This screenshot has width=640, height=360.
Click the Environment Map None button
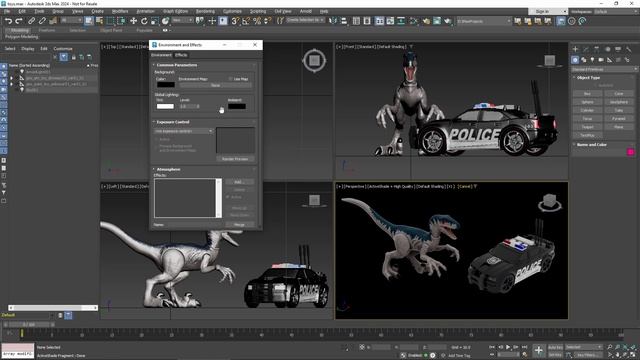coord(215,85)
